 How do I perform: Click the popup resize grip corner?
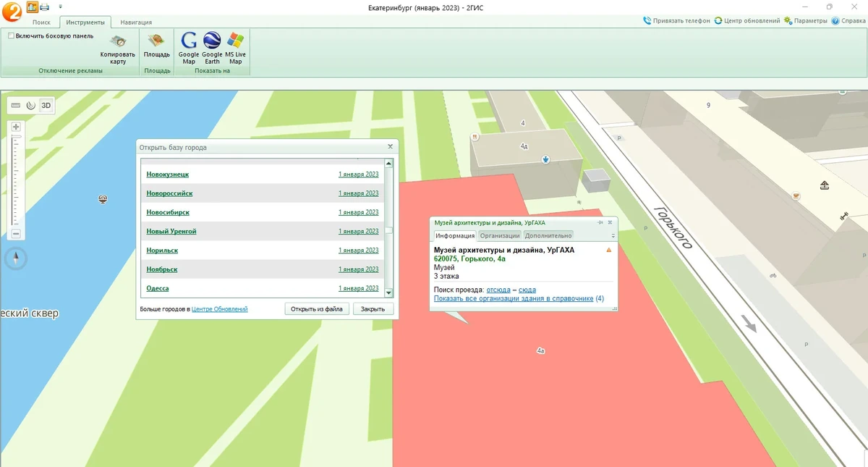(x=615, y=308)
